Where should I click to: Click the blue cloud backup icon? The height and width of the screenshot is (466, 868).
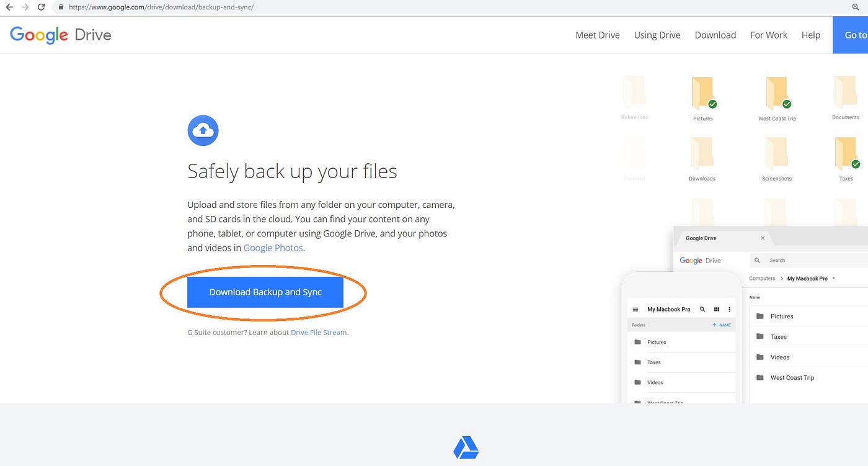pos(203,130)
